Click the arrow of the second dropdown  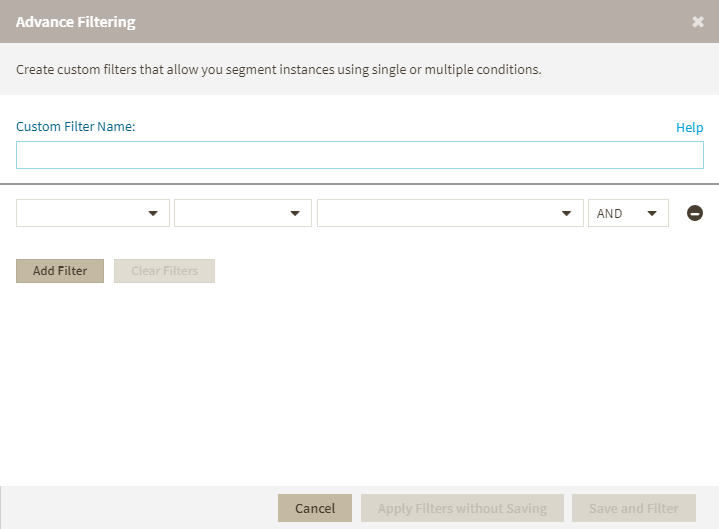[295, 213]
